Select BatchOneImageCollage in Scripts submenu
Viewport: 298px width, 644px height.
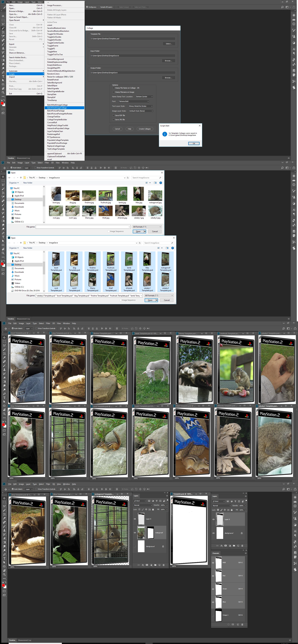click(57, 108)
